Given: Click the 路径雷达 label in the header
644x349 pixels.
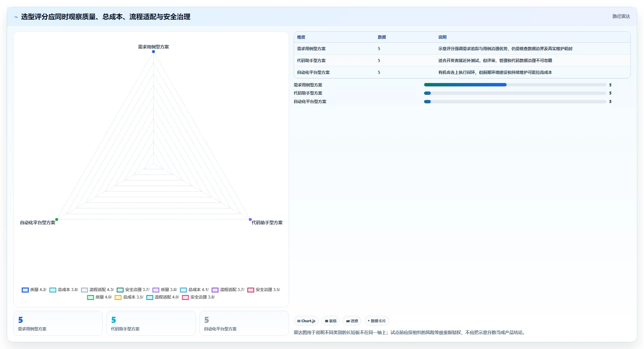Looking at the screenshot, I should point(621,16).
